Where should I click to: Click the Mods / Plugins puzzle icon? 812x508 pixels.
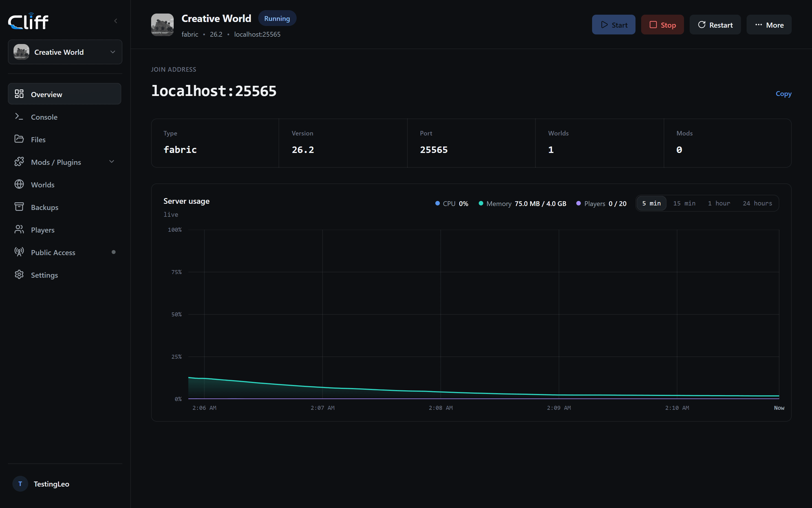pos(19,162)
